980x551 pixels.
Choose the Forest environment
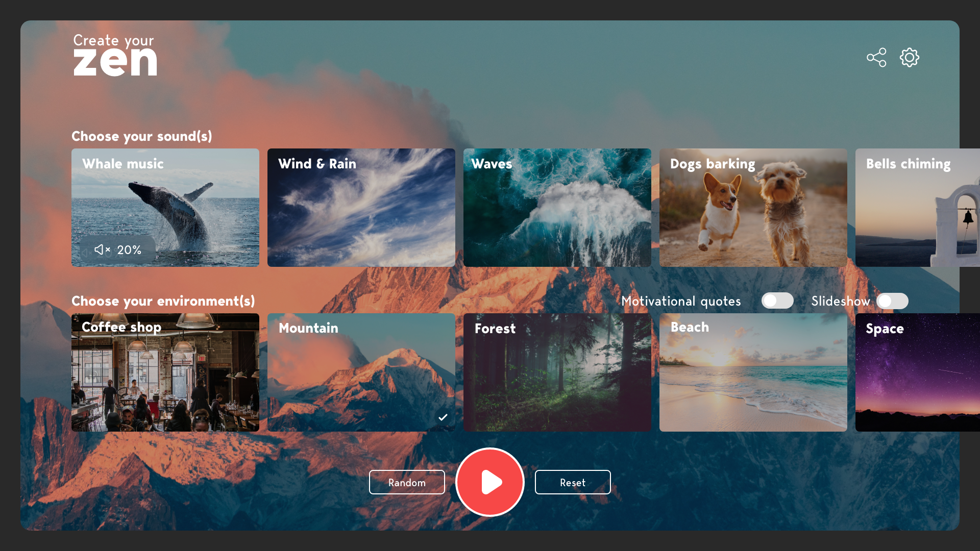(557, 372)
